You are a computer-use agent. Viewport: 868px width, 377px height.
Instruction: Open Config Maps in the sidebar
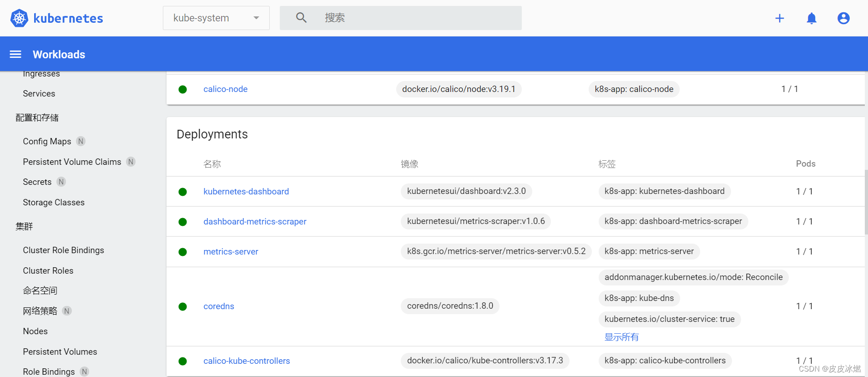(x=47, y=141)
